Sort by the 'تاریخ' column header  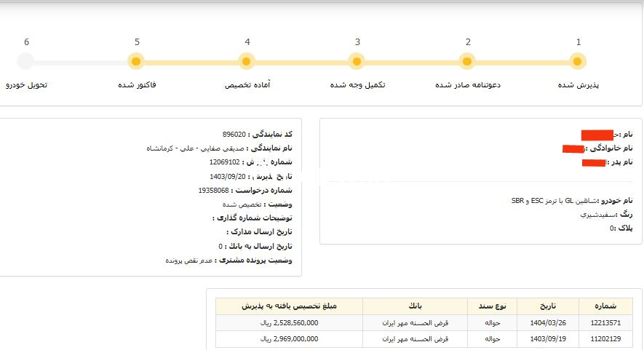pos(546,306)
